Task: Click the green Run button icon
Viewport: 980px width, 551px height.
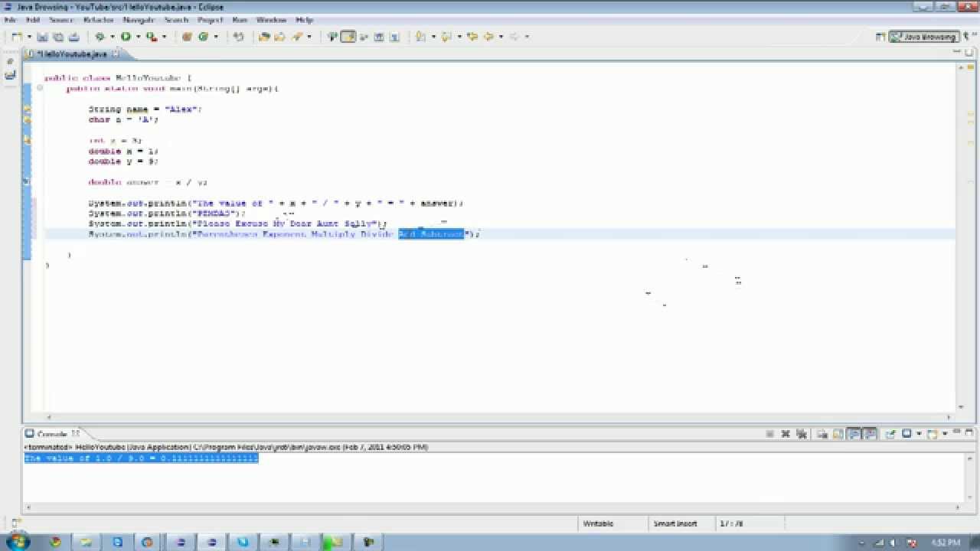Action: [x=126, y=37]
